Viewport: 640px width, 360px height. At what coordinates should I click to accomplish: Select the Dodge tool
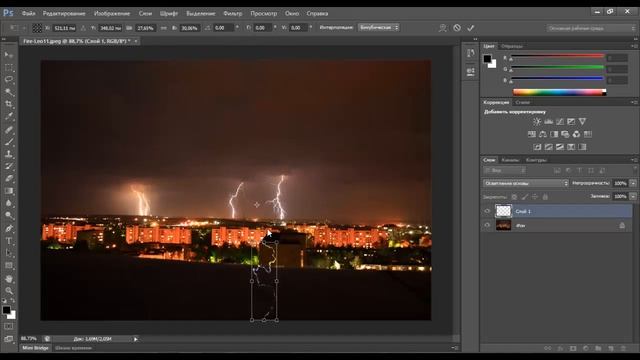pyautogui.click(x=9, y=215)
